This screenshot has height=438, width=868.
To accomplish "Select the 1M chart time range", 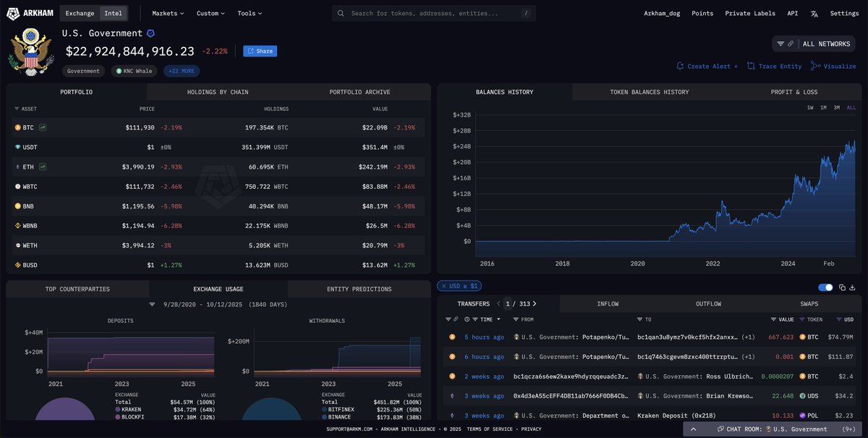I will (x=823, y=108).
